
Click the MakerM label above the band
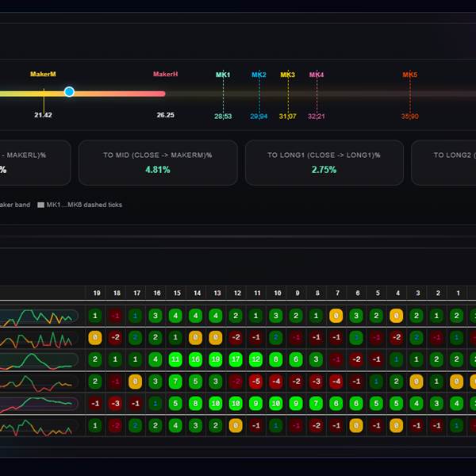click(43, 74)
